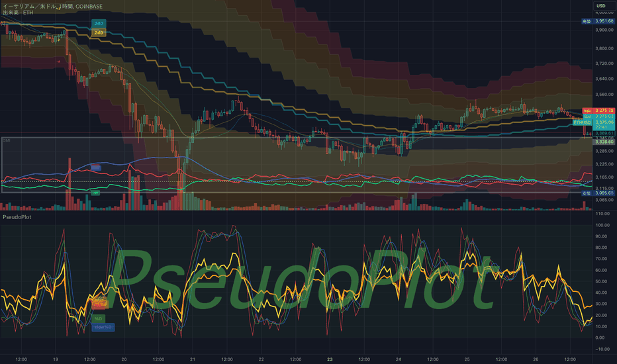Click the 安値 3,095.65 low price label
Image resolution: width=617 pixels, height=364 pixels.
(598, 193)
